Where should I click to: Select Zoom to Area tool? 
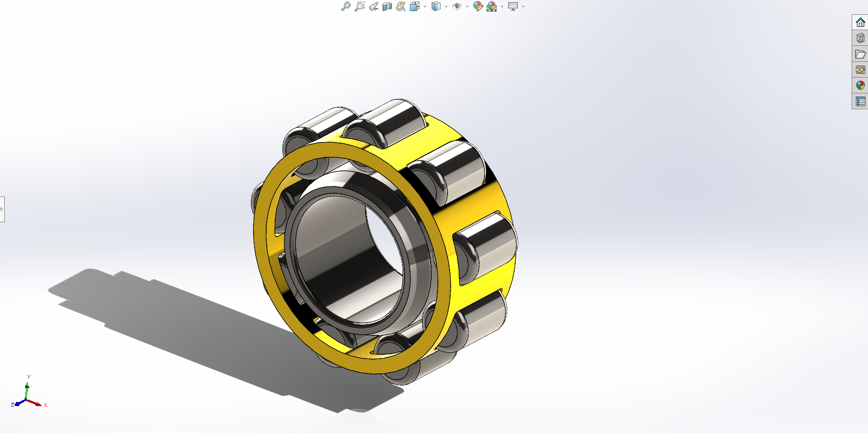[x=359, y=6]
